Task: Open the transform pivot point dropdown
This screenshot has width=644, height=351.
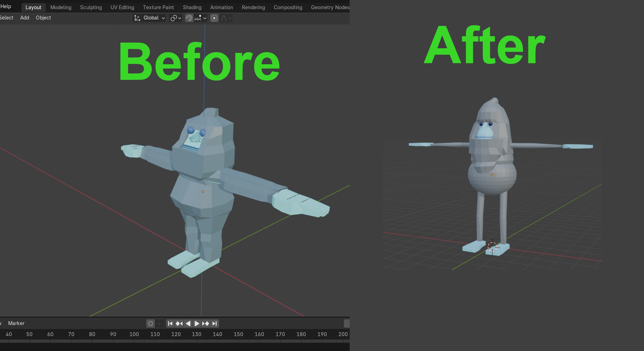Action: click(x=176, y=18)
